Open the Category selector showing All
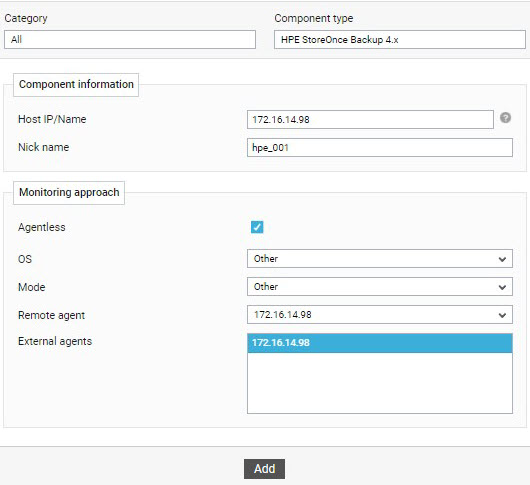 point(130,40)
